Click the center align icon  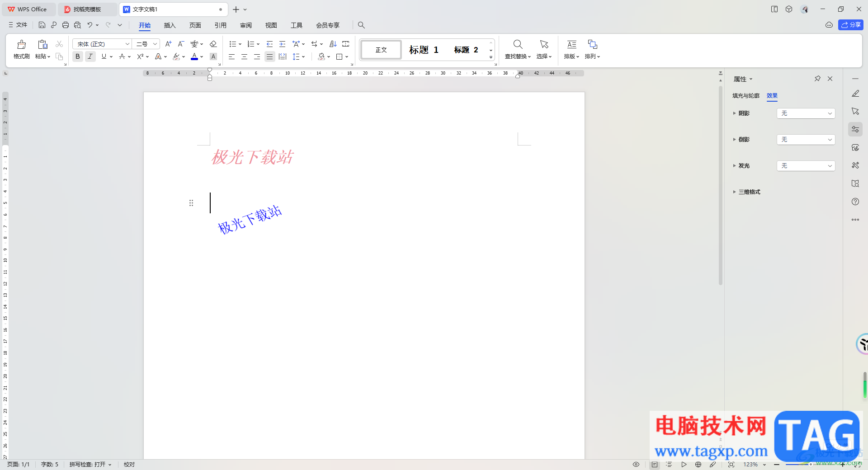244,56
